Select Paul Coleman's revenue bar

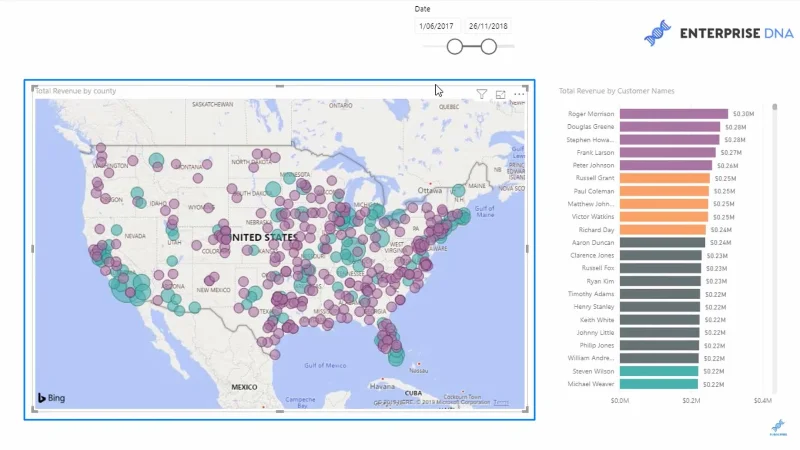coord(664,191)
